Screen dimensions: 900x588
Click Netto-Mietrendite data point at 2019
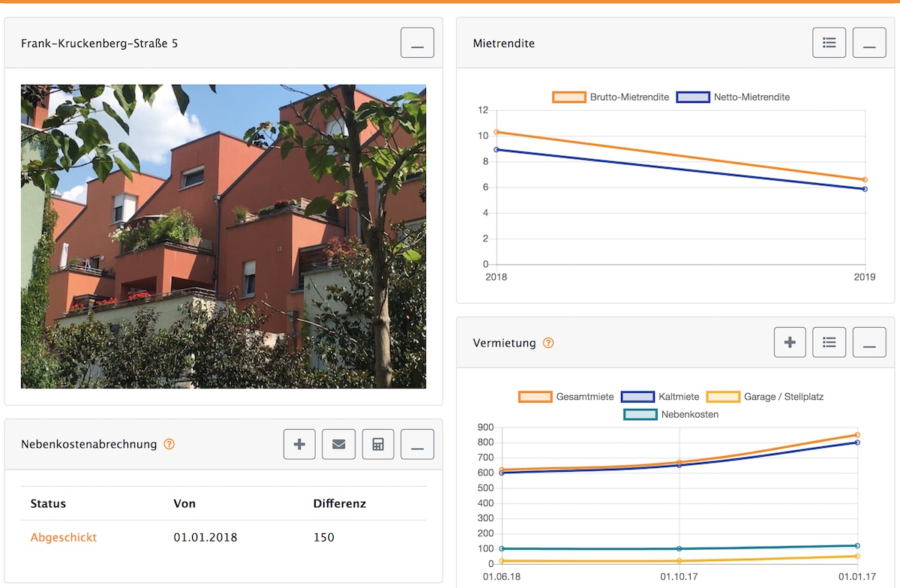(865, 189)
